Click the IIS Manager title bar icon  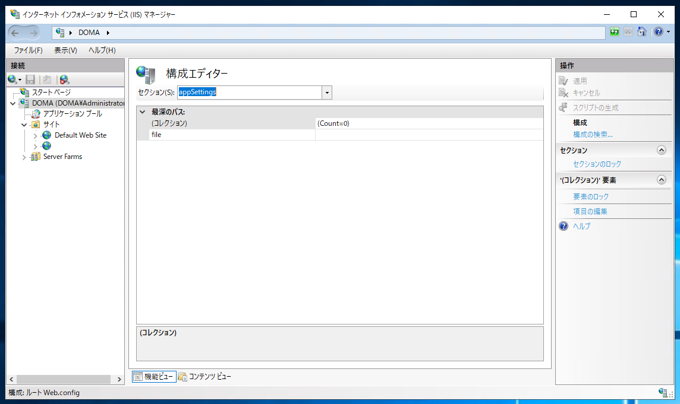coord(15,14)
